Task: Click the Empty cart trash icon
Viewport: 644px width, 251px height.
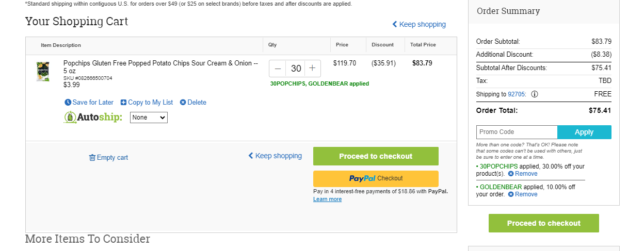Action: click(x=92, y=158)
